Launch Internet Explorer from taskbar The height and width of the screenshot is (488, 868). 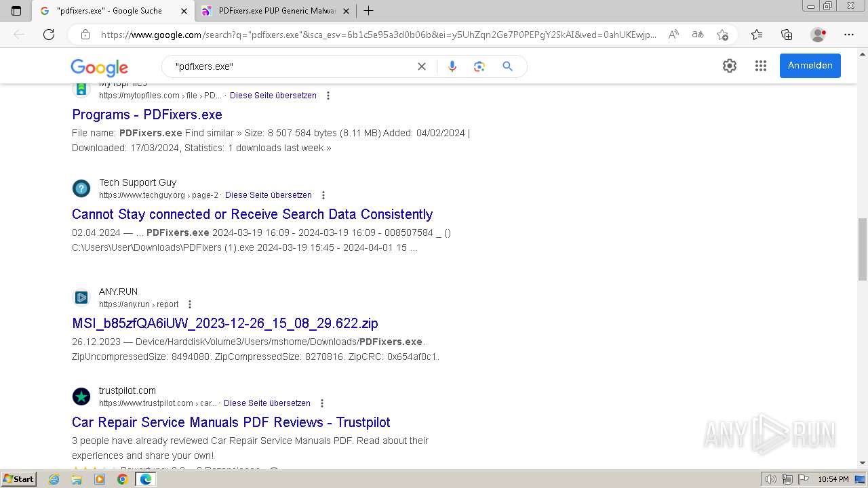(54, 479)
